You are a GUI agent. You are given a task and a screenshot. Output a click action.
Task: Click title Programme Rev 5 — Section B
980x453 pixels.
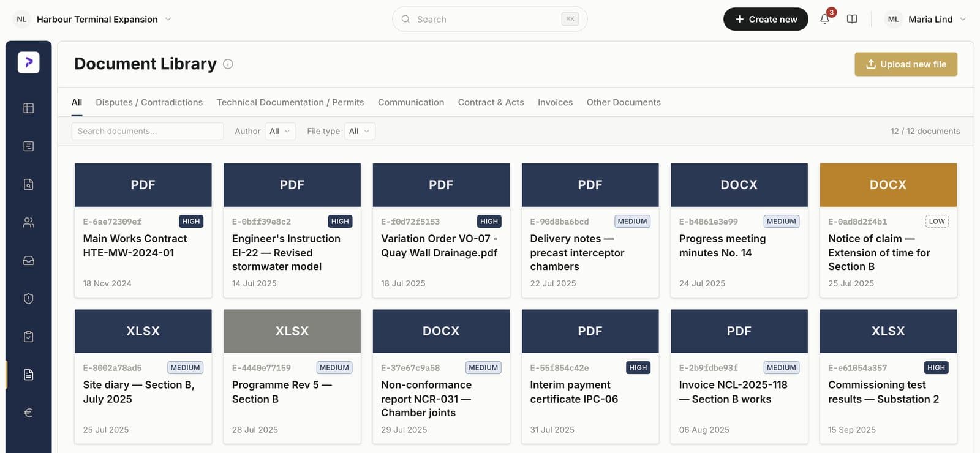tap(282, 392)
